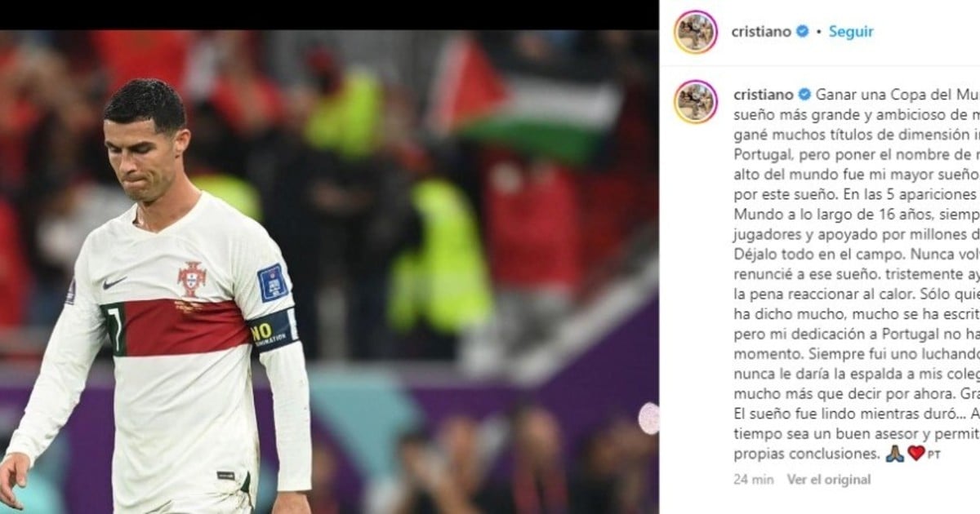980x514 pixels.
Task: Select 'Ver el original' to view untranslated caption
Action: coord(829,480)
